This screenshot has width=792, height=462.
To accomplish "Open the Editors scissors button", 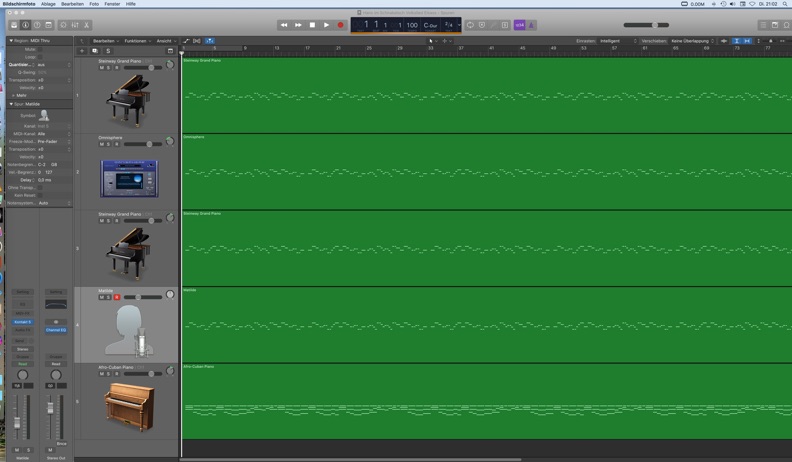I will (86, 25).
